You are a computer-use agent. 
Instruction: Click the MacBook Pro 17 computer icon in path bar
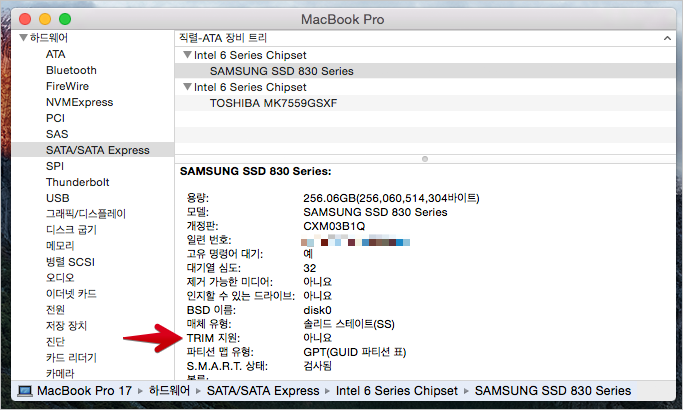point(25,391)
